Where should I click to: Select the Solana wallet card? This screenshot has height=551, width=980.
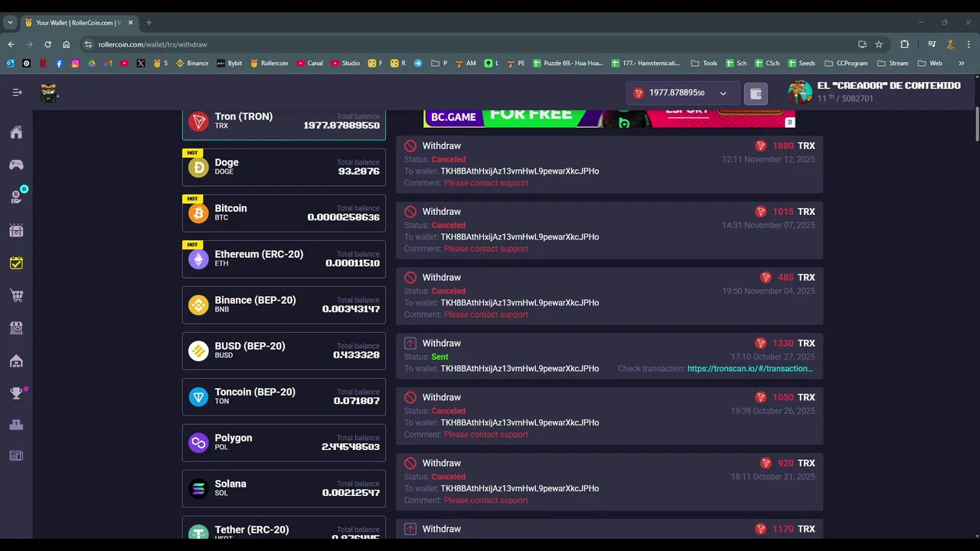pyautogui.click(x=284, y=488)
